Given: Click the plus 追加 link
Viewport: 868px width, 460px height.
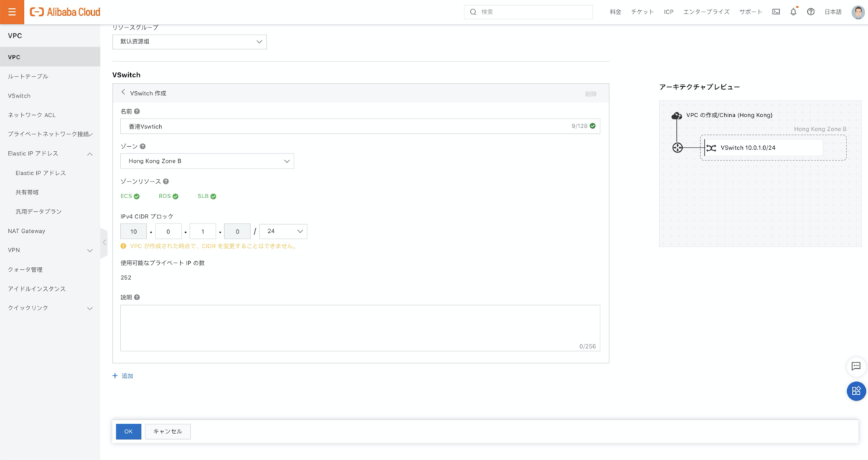Looking at the screenshot, I should click(123, 376).
